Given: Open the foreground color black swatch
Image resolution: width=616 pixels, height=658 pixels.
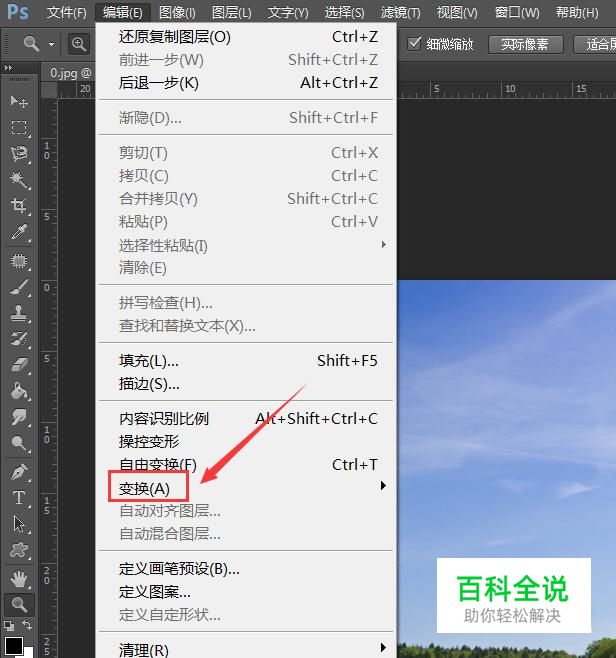Looking at the screenshot, I should pos(13,646).
